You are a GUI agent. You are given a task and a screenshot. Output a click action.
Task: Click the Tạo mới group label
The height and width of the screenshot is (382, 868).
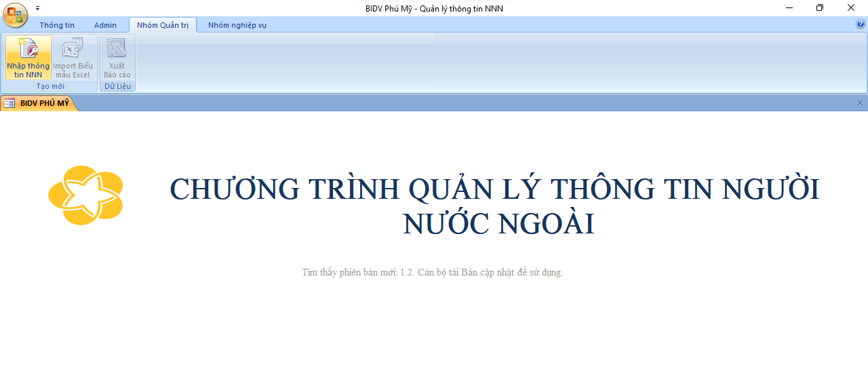[x=50, y=86]
